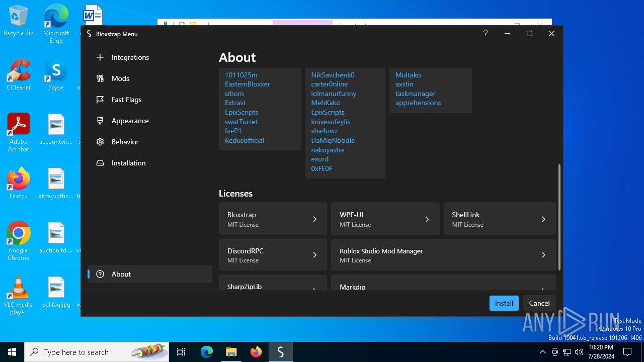Expand the Bloxstrap MIT License card
Image resolution: width=644 pixels, height=362 pixels.
[x=273, y=219]
